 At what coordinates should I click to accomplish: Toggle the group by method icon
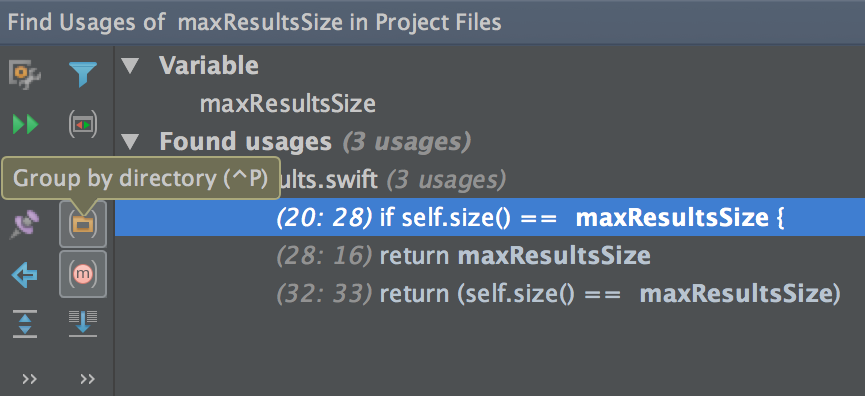83,274
